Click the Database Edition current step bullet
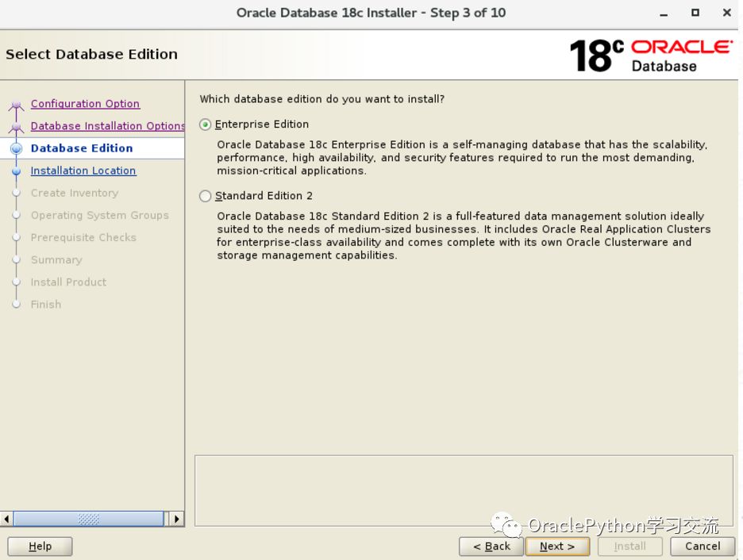 pos(16,148)
